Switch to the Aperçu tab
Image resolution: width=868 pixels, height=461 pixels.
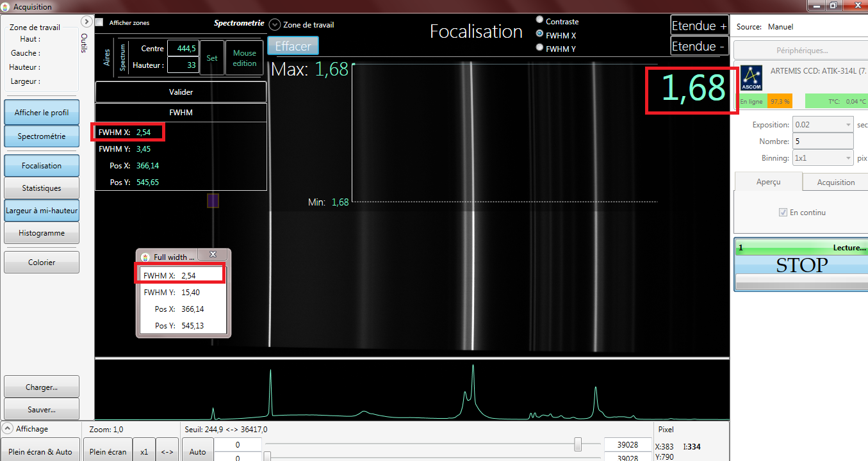tap(767, 182)
